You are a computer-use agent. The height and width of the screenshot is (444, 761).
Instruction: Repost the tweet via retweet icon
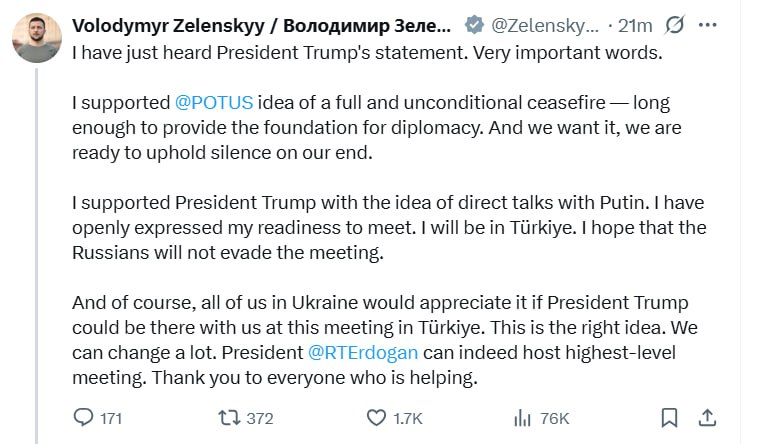[x=229, y=417]
